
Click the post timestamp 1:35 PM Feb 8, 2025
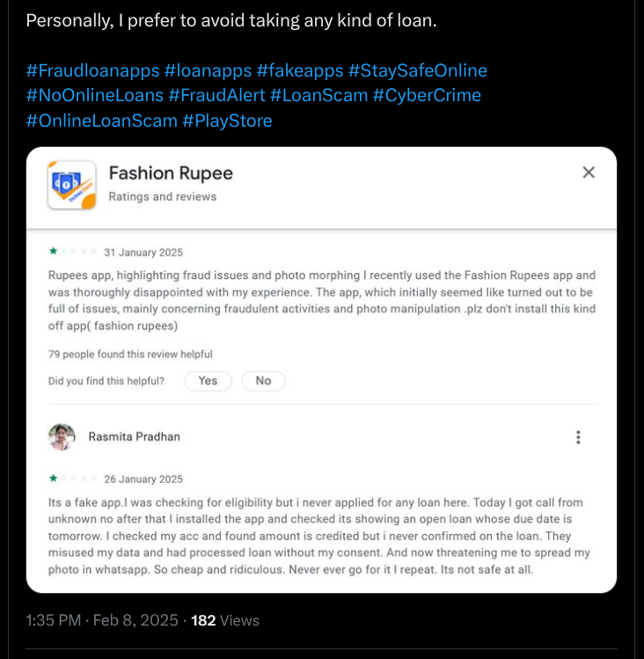tap(102, 620)
